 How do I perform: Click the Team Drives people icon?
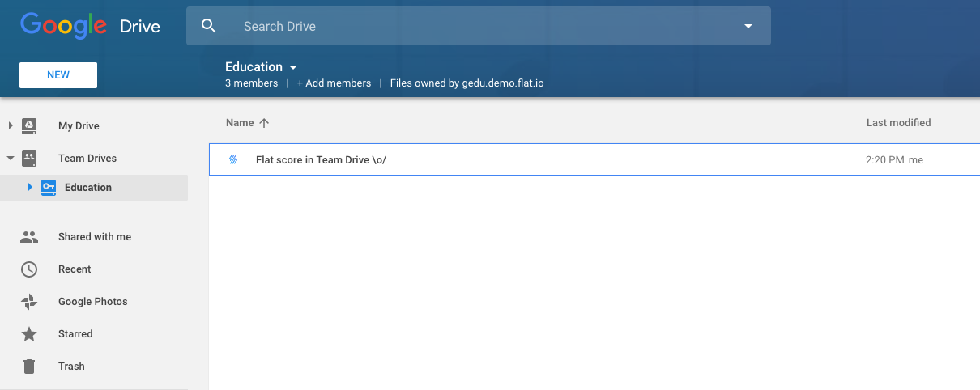point(29,158)
